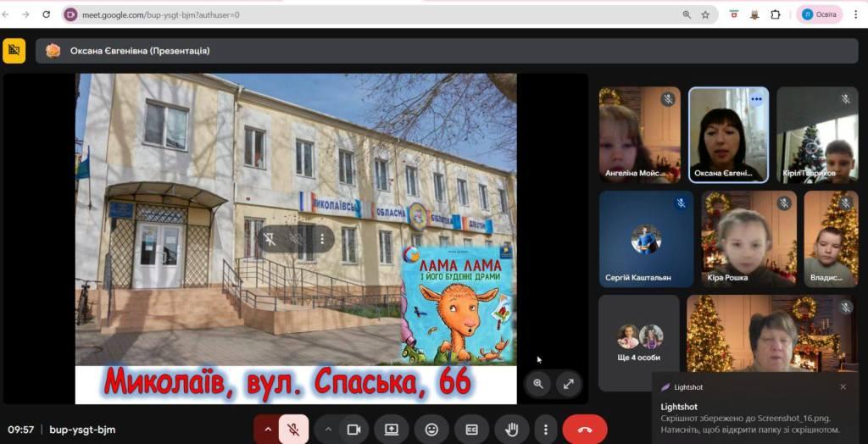Close the Lightshot notification

pyautogui.click(x=843, y=387)
